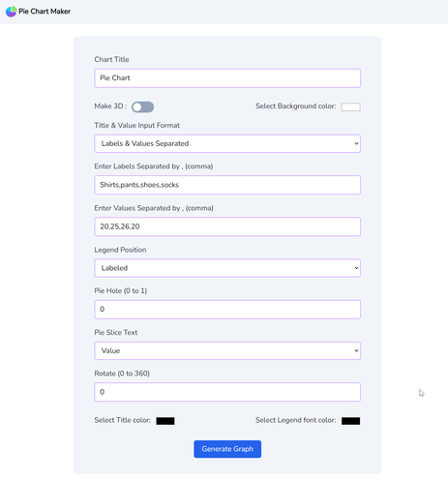Viewport: 448px width, 481px height.
Task: Click the Make 3D label text
Action: (110, 106)
